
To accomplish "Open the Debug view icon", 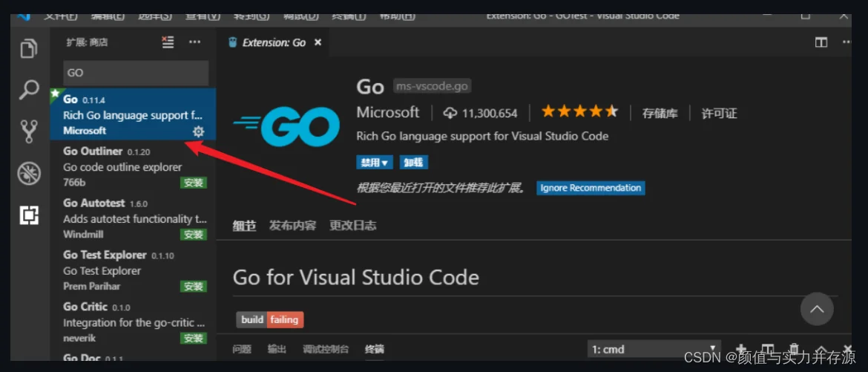I will pyautogui.click(x=29, y=174).
